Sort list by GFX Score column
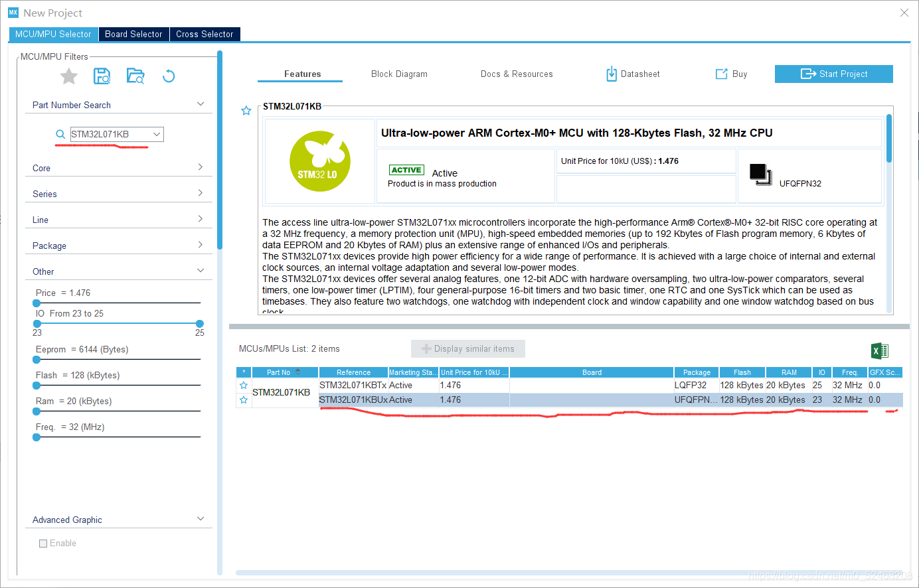The width and height of the screenshot is (919, 588). (x=886, y=372)
